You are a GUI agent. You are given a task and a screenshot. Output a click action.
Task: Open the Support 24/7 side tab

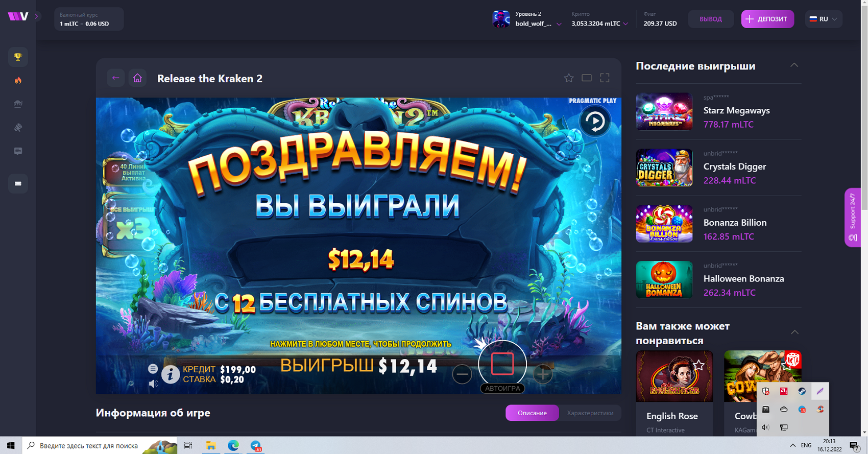pos(852,218)
